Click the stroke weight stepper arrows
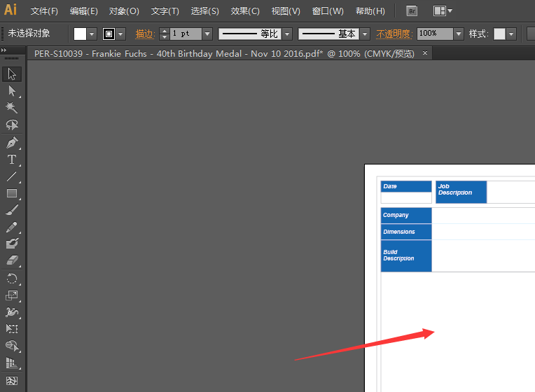535x392 pixels. [x=165, y=34]
